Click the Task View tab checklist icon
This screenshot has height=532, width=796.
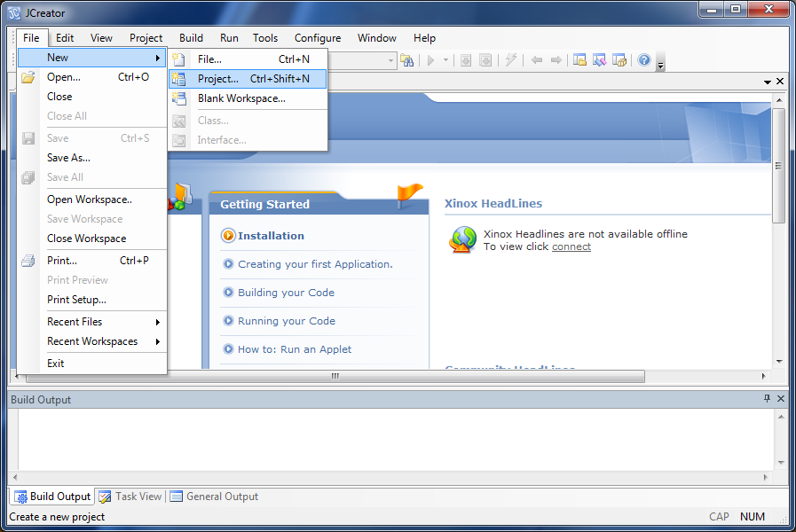pos(105,497)
